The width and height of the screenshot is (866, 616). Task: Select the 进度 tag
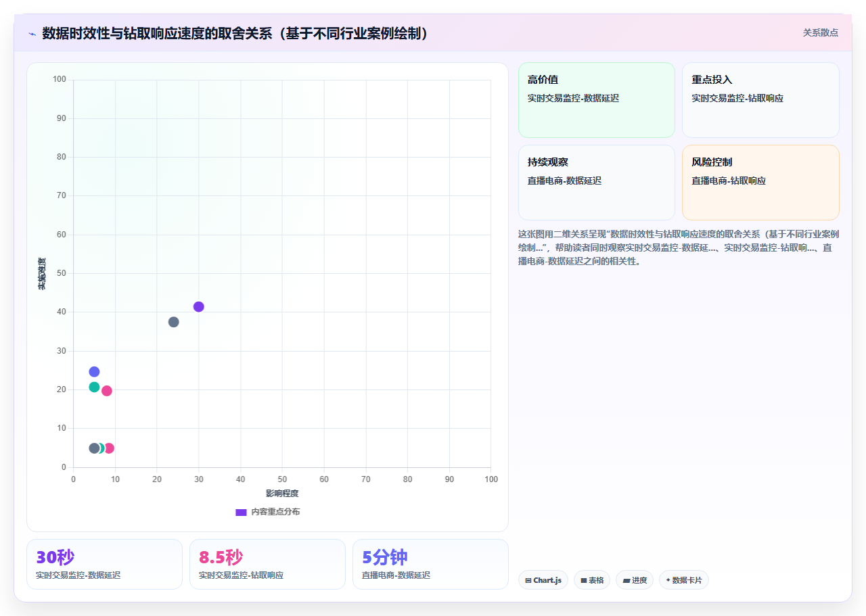click(635, 580)
